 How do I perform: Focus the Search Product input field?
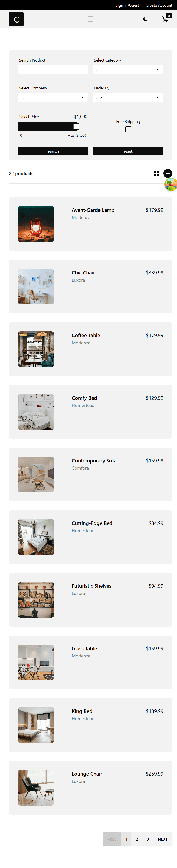53,69
